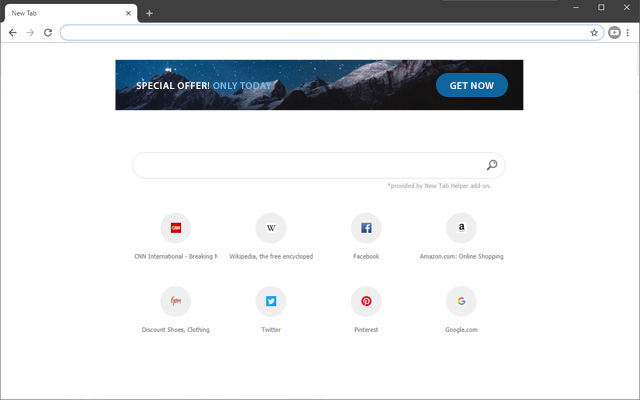The width and height of the screenshot is (640, 400).
Task: Click the Amazon.com: Online Shopping label
Action: click(461, 256)
